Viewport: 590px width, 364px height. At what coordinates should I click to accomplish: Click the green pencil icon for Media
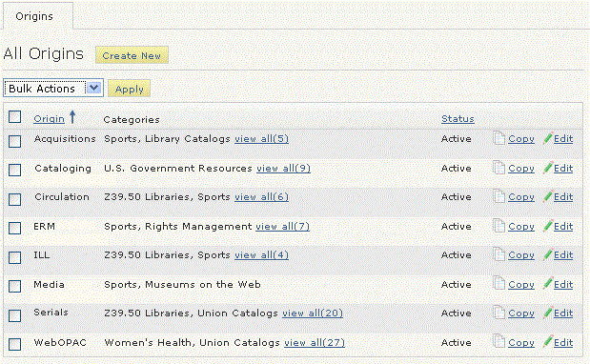click(547, 284)
